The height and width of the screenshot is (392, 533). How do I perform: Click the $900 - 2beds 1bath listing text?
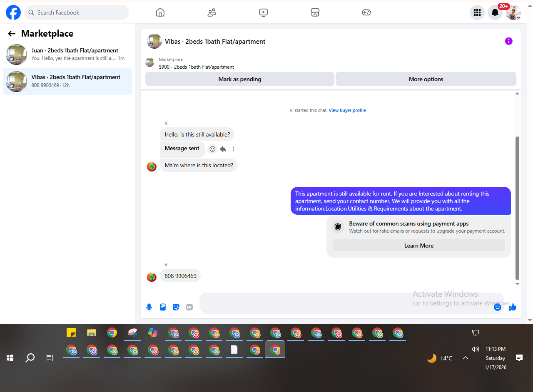point(196,67)
